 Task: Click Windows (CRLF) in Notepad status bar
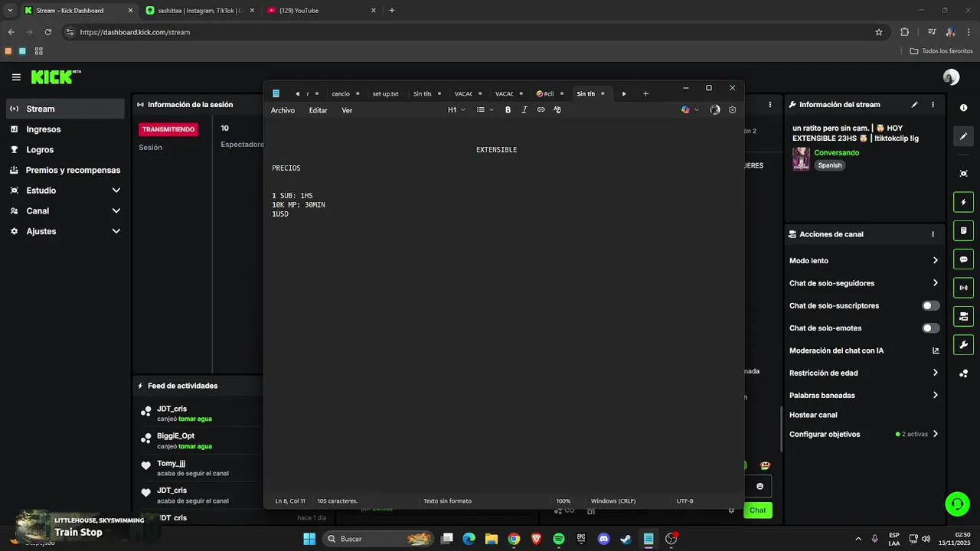613,501
